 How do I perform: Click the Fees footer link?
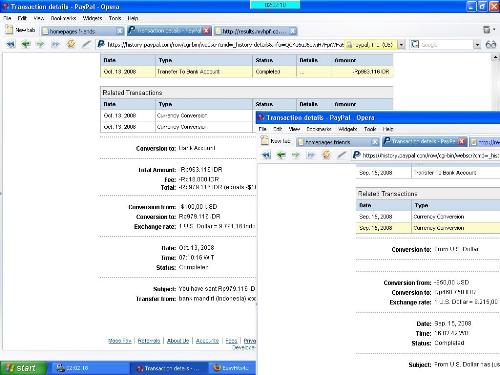click(x=231, y=340)
